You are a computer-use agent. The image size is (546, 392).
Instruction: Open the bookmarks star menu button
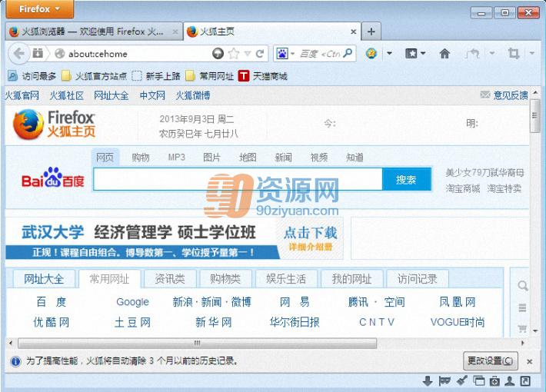[415, 53]
